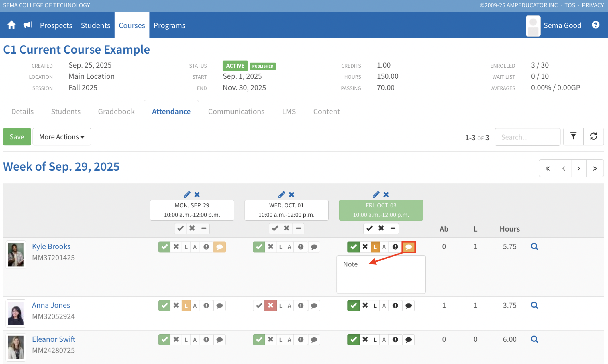608x364 pixels.
Task: Toggle Late for Eleanor Swift on Fri. Oct. 03
Action: 375,340
